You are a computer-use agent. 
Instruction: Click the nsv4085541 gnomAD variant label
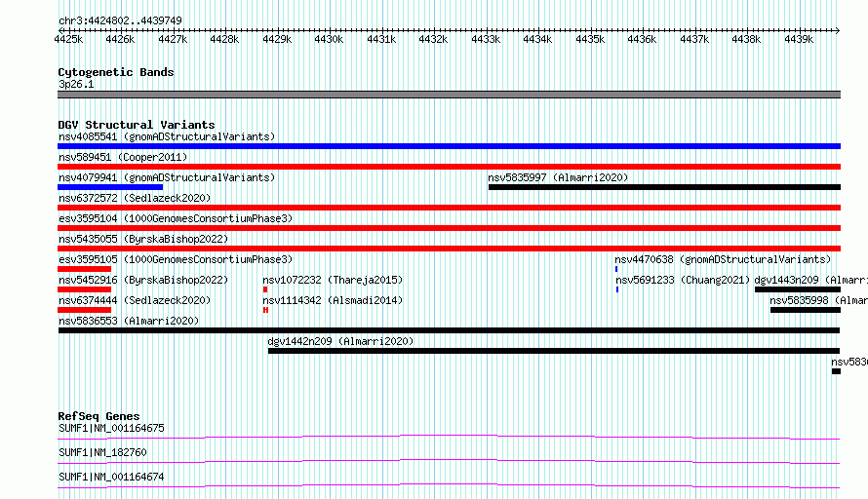click(x=167, y=136)
